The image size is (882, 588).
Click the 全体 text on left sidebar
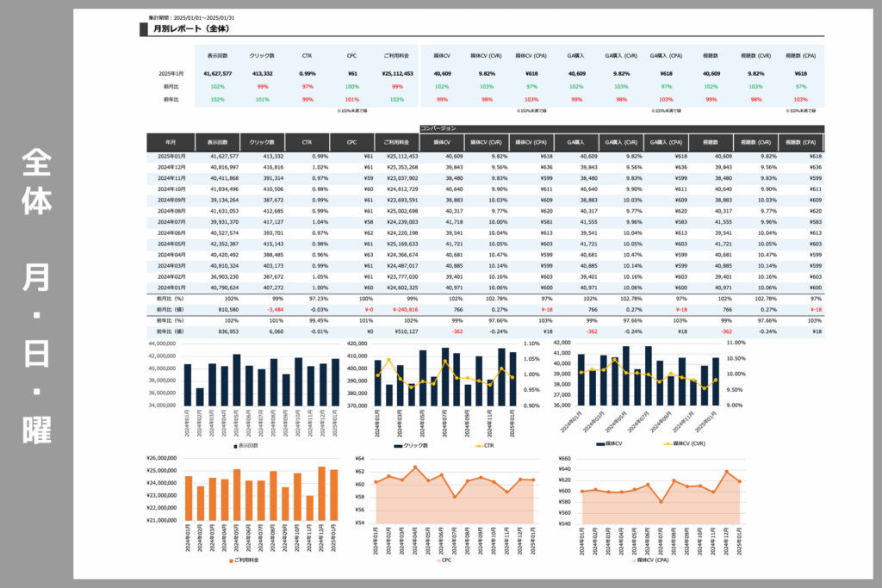tap(36, 182)
